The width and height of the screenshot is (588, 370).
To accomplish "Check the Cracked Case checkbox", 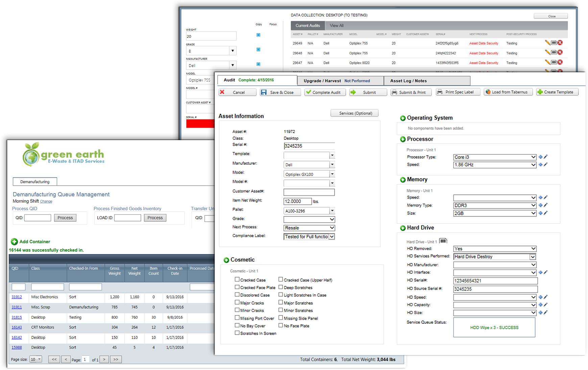I will tap(237, 280).
